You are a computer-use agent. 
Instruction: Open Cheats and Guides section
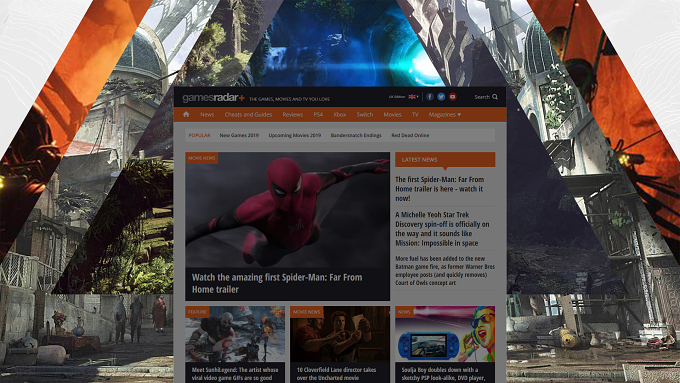pos(248,115)
